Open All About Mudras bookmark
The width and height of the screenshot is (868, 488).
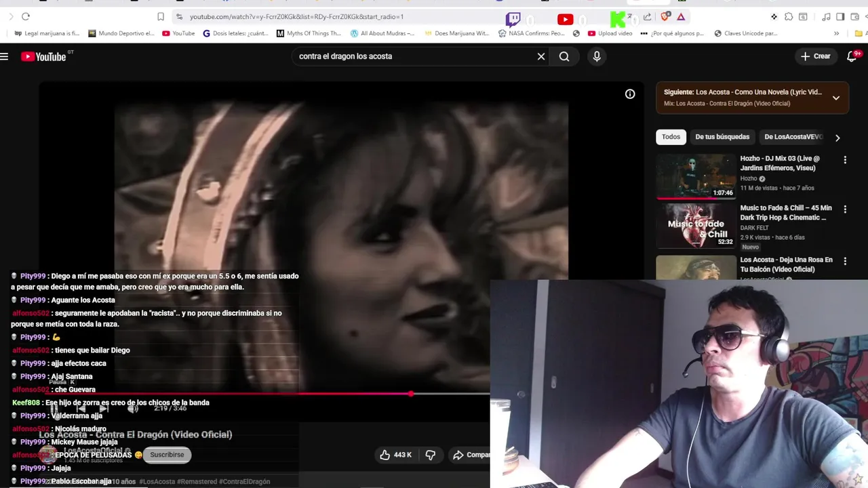point(382,33)
